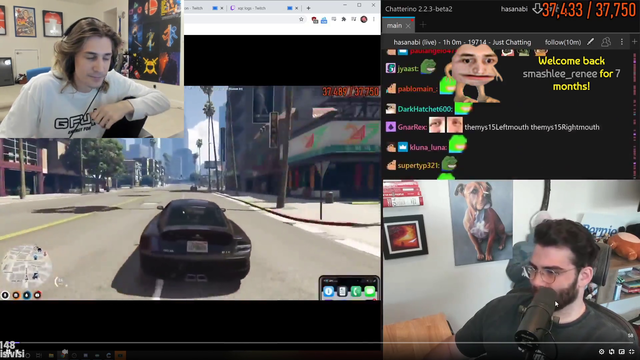640x360 pixels.
Task: Open the Chrome three-dot menu
Action: [373, 19]
